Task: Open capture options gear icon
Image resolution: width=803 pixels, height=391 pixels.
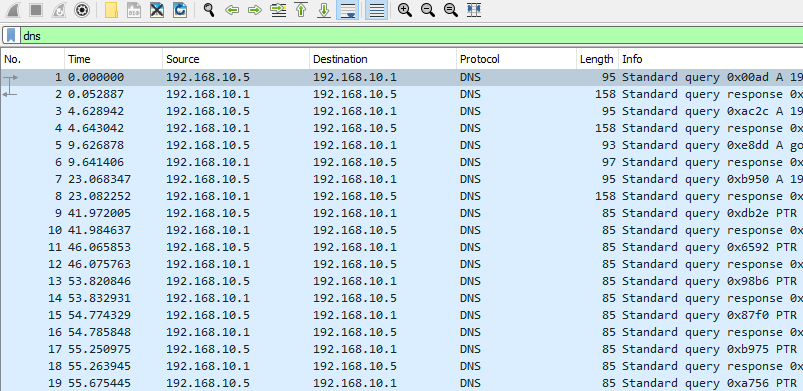Action: click(x=82, y=10)
